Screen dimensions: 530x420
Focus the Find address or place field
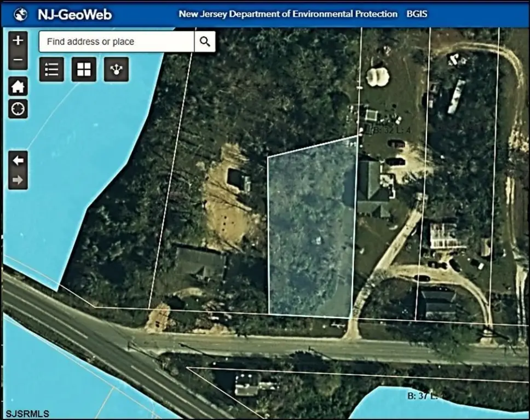pyautogui.click(x=116, y=42)
